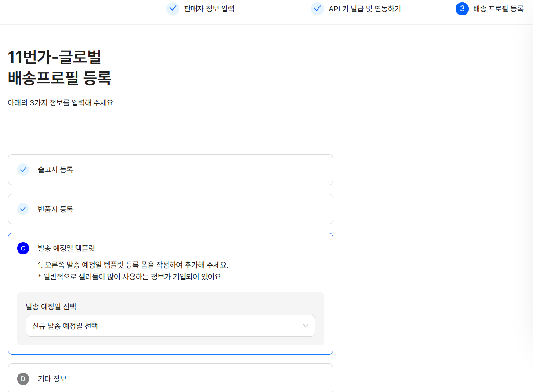Click the checkmark icon beside API 키 발급 및 연동하기
Image resolution: width=533 pixels, height=392 pixels.
pyautogui.click(x=318, y=8)
